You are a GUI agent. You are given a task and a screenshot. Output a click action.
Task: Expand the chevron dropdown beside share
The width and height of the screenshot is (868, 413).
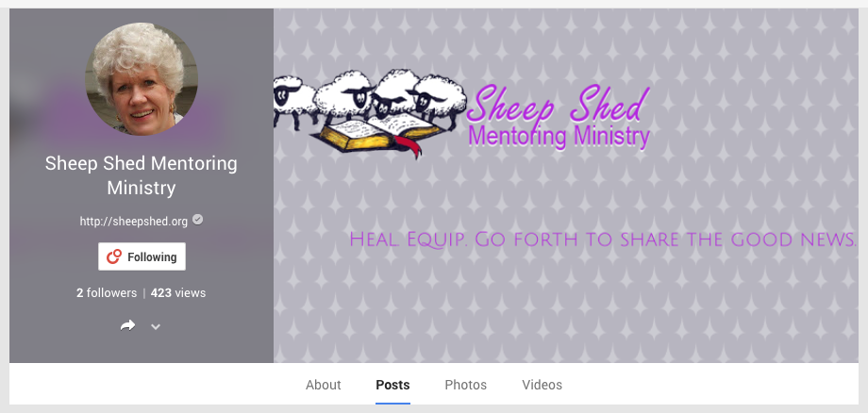coord(156,327)
